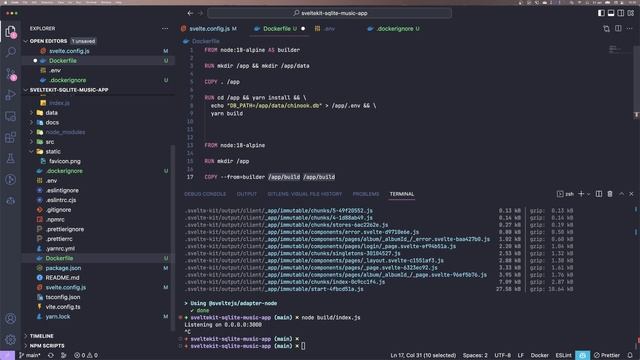Open the Output panel tab
This screenshot has height=360, width=640.
click(x=247, y=194)
